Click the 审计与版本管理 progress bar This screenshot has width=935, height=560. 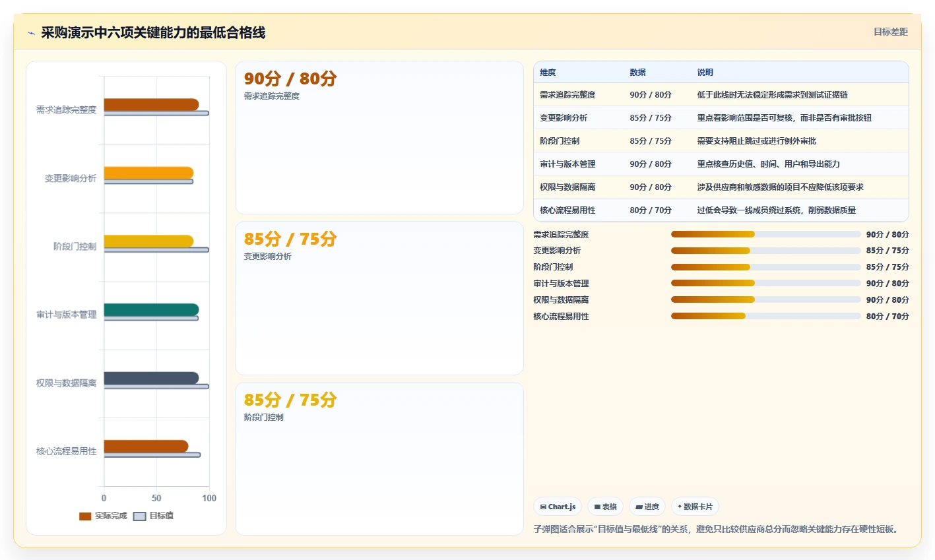click(766, 283)
